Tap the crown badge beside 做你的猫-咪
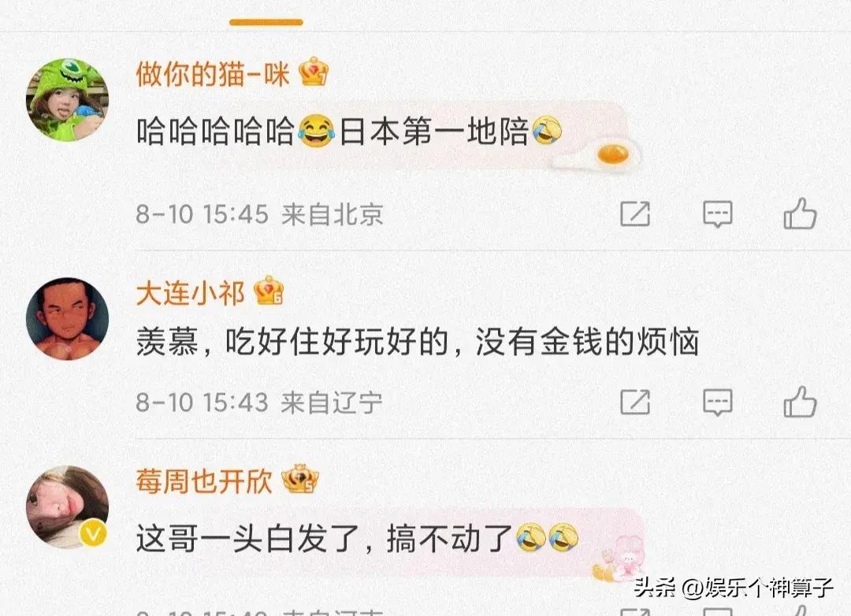 coord(314,71)
